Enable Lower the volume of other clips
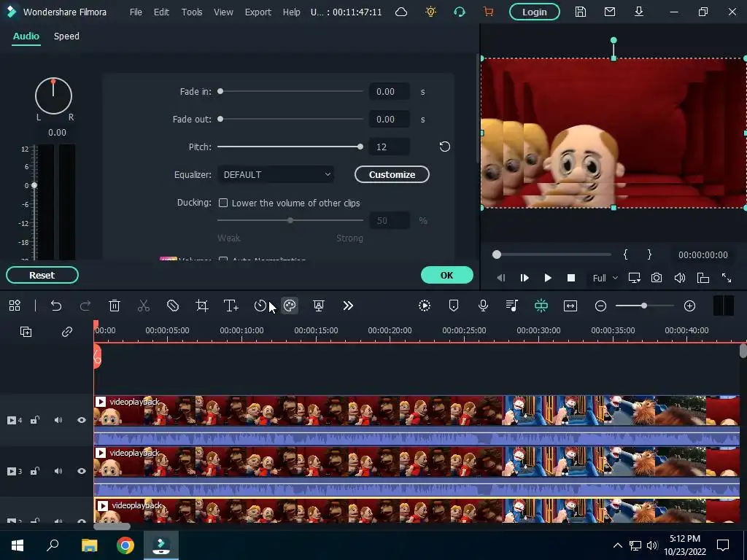The image size is (747, 560). coord(223,203)
